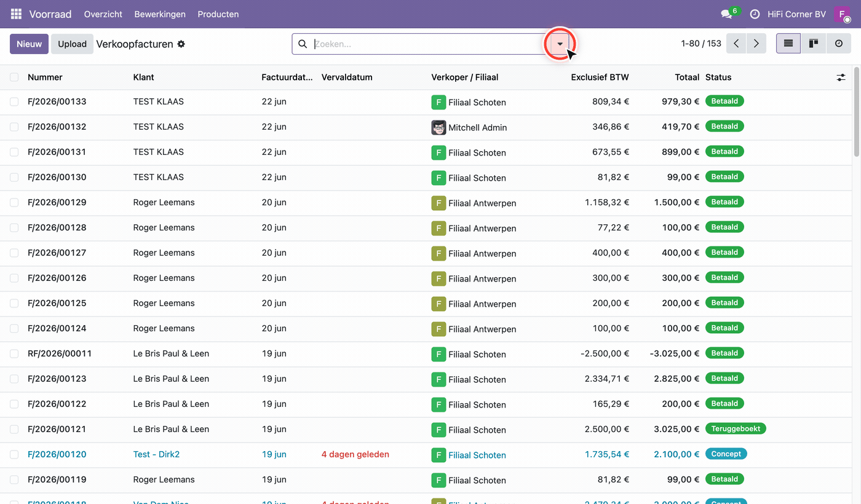
Task: Switch to kanban view icon
Action: [814, 44]
